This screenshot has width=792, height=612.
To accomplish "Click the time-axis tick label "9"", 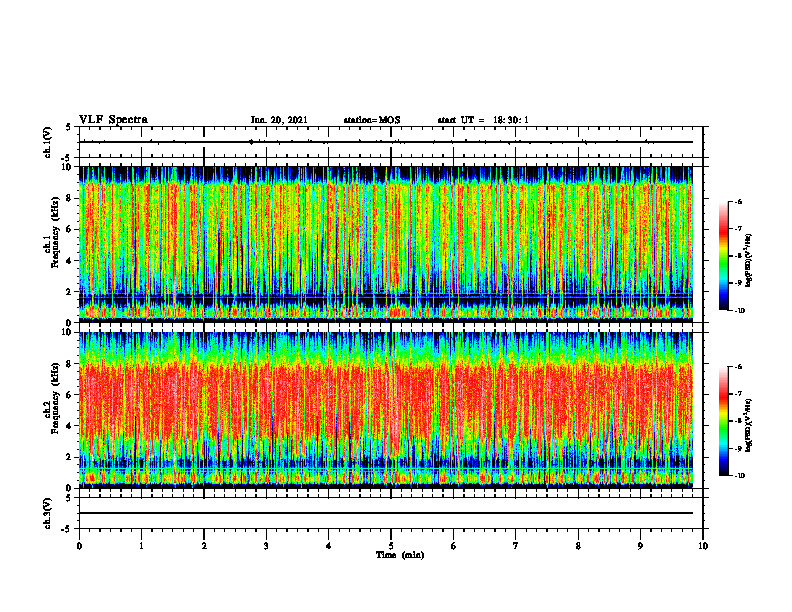I will point(640,546).
